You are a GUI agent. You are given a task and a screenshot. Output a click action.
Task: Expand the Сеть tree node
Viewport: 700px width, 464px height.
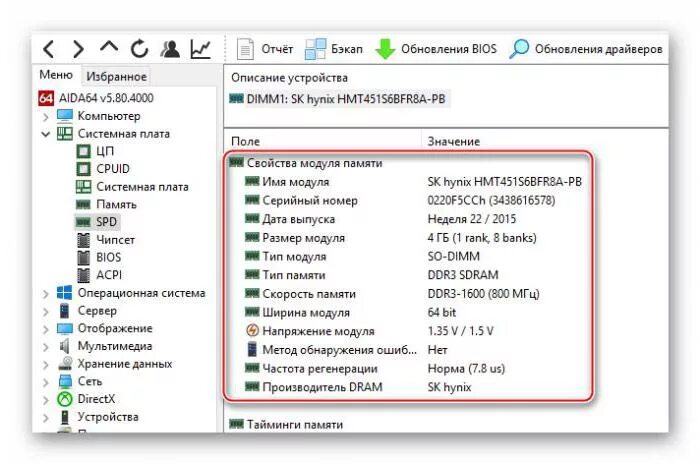click(x=46, y=382)
